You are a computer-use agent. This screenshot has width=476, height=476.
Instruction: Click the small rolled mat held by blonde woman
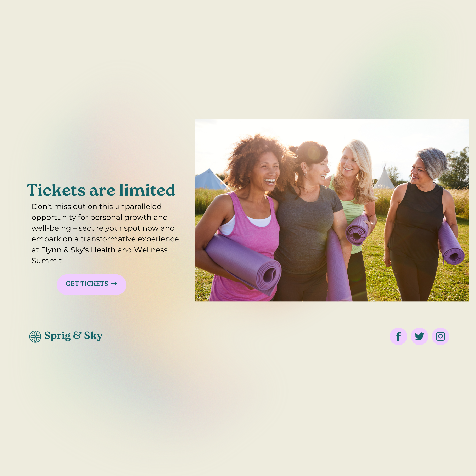click(x=357, y=229)
